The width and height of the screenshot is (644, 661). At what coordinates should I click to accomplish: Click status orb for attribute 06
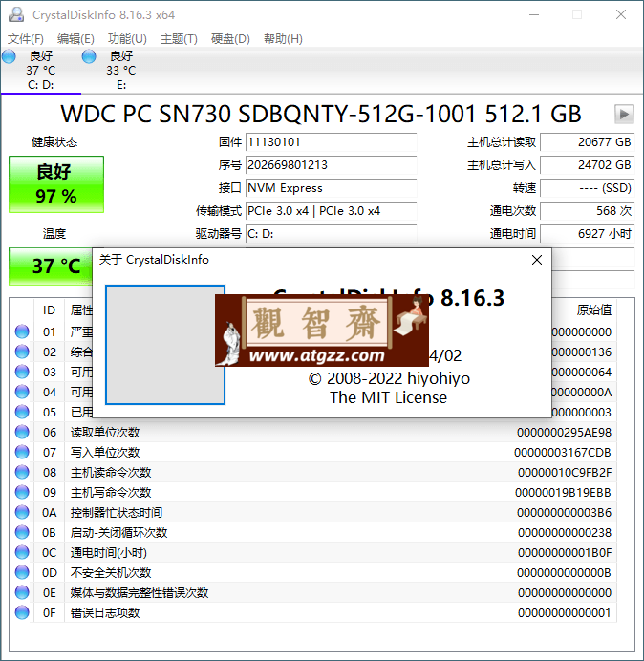(22, 432)
